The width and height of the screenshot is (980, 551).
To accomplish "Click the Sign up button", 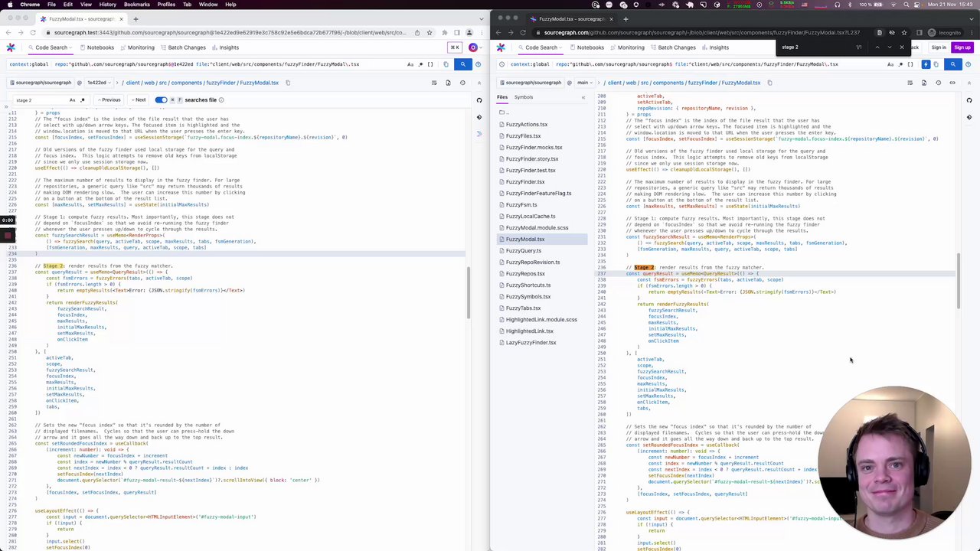I will (962, 47).
